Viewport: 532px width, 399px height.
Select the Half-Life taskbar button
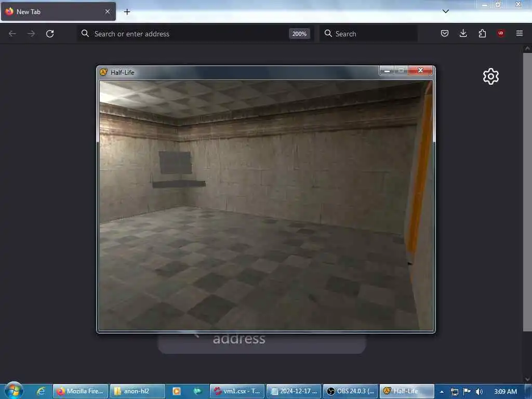pos(407,391)
